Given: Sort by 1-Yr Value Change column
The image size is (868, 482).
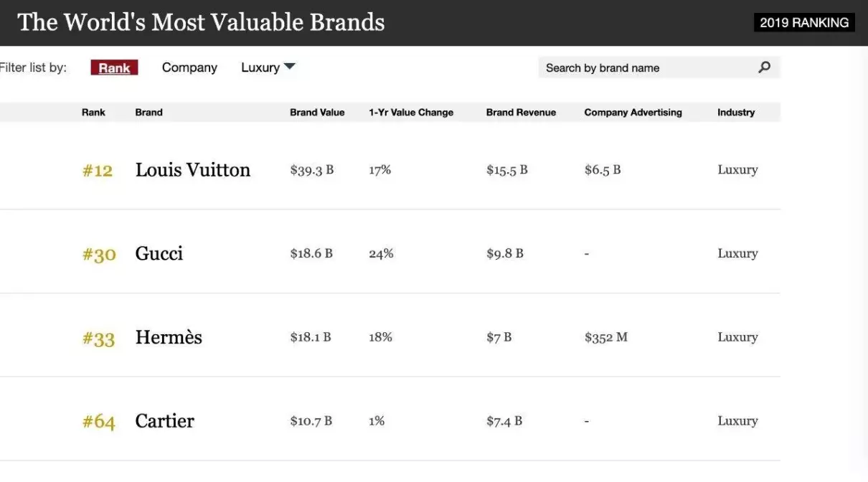Looking at the screenshot, I should click(x=411, y=113).
